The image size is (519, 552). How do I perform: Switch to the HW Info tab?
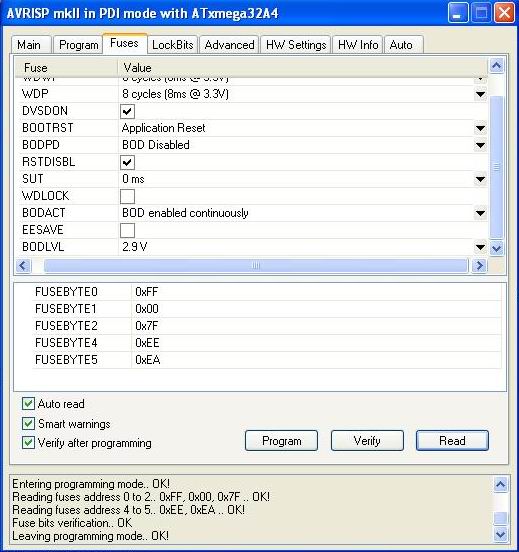[x=358, y=45]
